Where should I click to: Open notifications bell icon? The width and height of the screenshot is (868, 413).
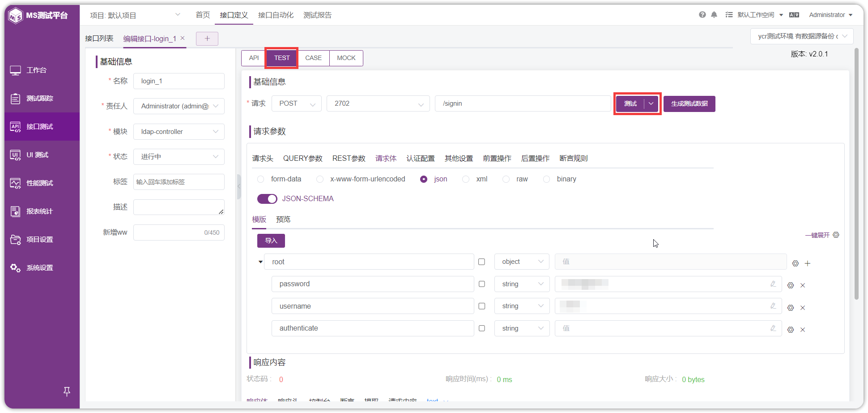(x=714, y=15)
